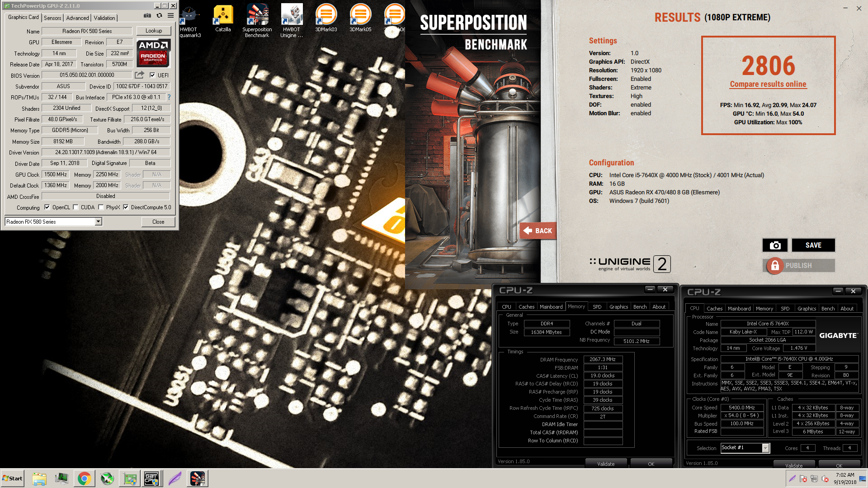Open the Graphics tab in the CPU-Z memory window
Screen dimensions: 868x488
(618, 307)
